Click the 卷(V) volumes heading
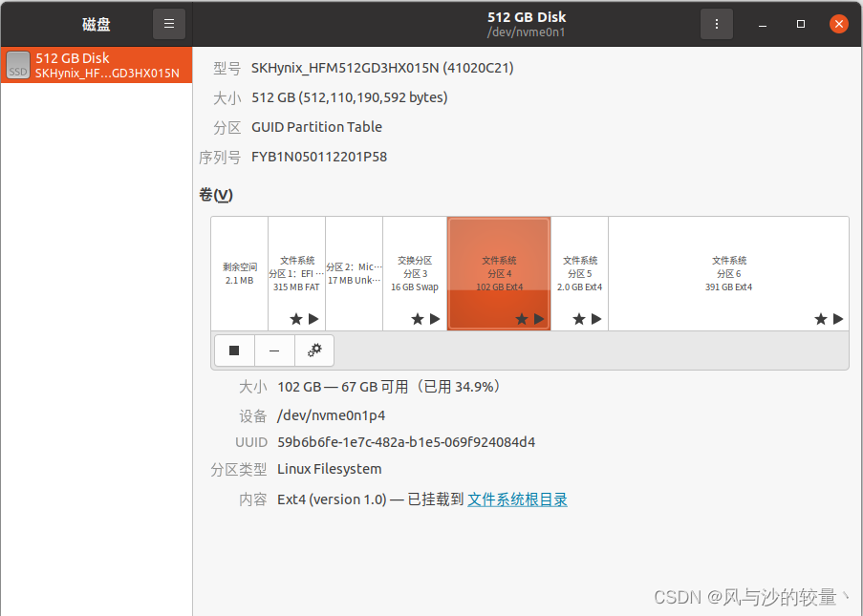The height and width of the screenshot is (616, 863). tap(216, 195)
